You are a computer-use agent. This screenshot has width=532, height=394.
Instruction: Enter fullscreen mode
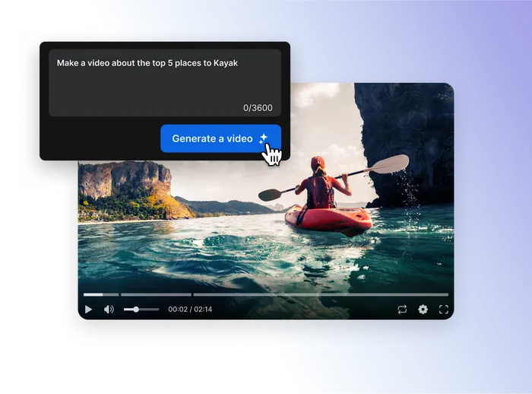(x=444, y=310)
